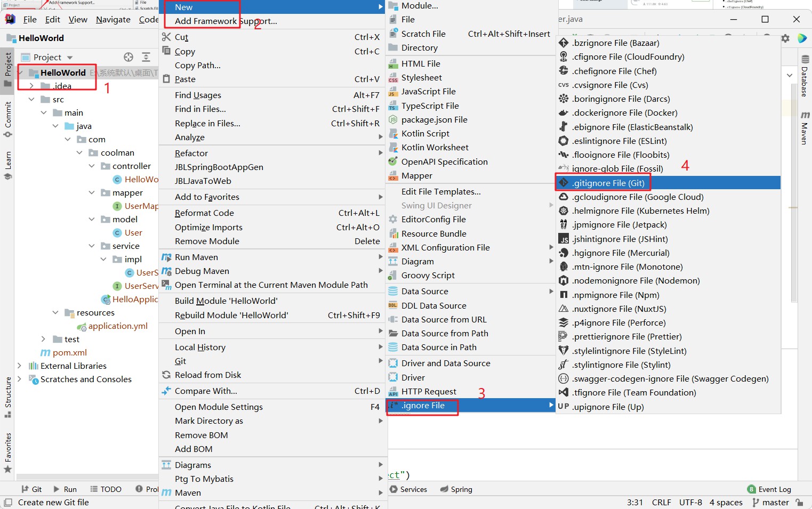Click the IntelliJ IDEA logo icon
This screenshot has height=509, width=812.
pyautogui.click(x=10, y=19)
